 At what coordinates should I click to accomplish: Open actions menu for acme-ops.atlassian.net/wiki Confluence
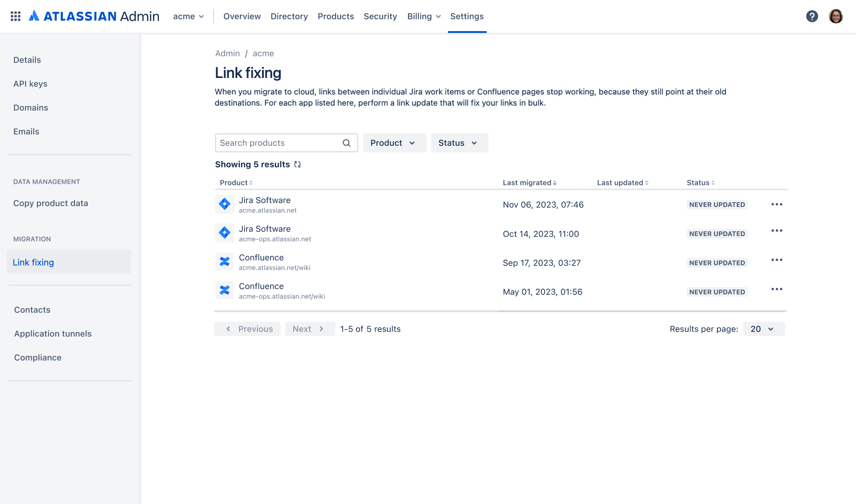[776, 289]
